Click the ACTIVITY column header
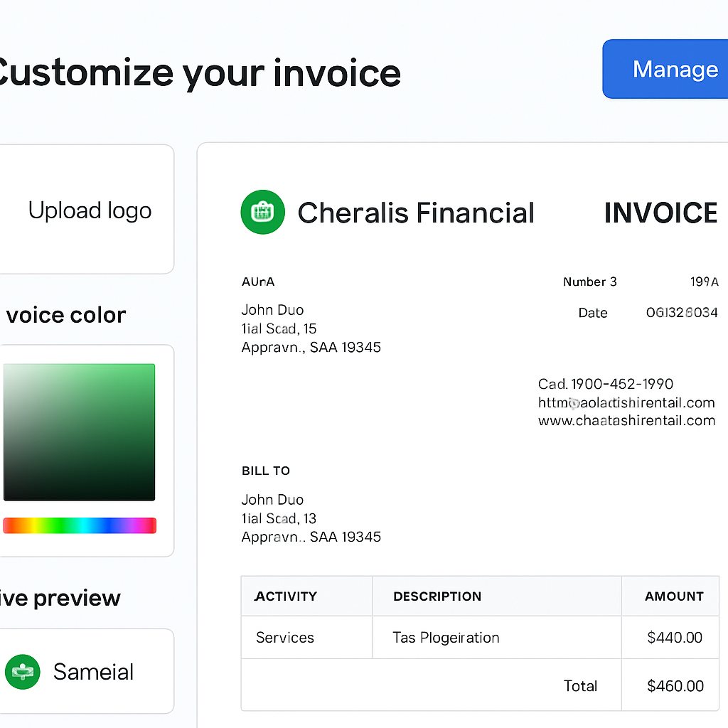The image size is (728, 728). [x=286, y=596]
